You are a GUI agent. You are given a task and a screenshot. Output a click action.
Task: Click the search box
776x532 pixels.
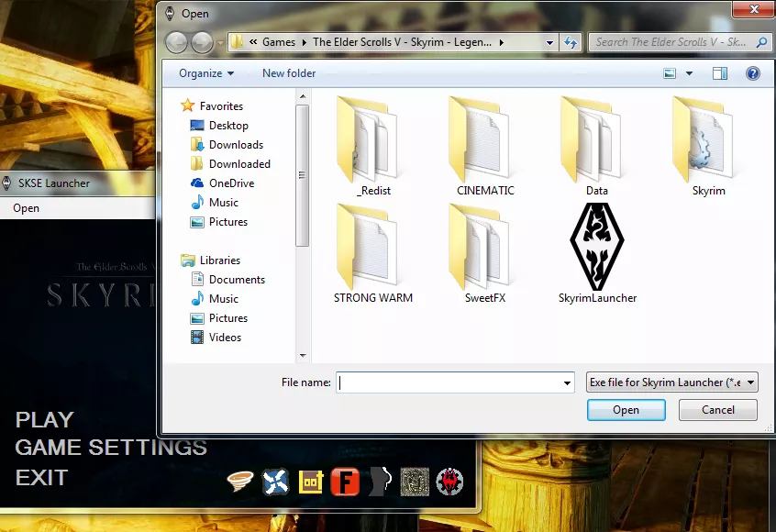pos(679,42)
